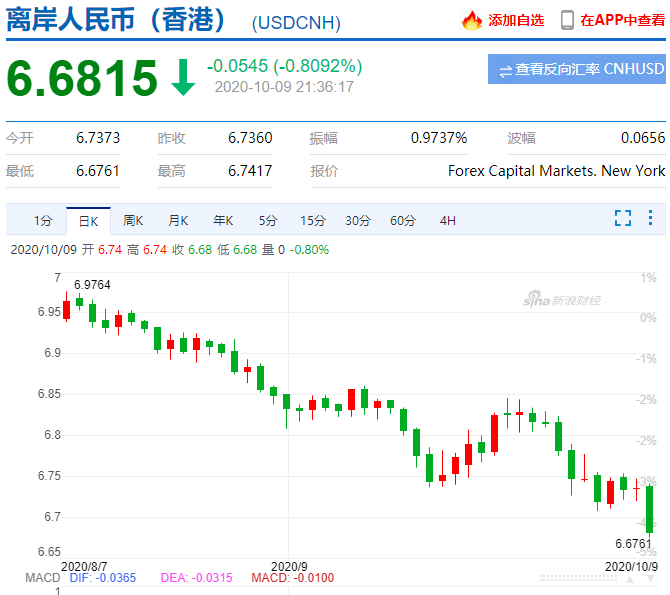This screenshot has height=595, width=670.
Task: Click the green down arrow beside 6.6815
Action: 183,78
